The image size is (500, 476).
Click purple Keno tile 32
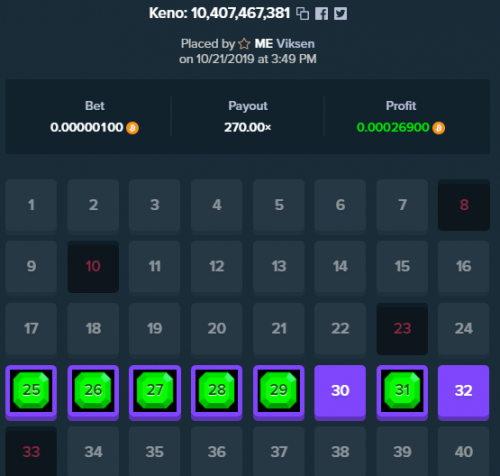464,392
